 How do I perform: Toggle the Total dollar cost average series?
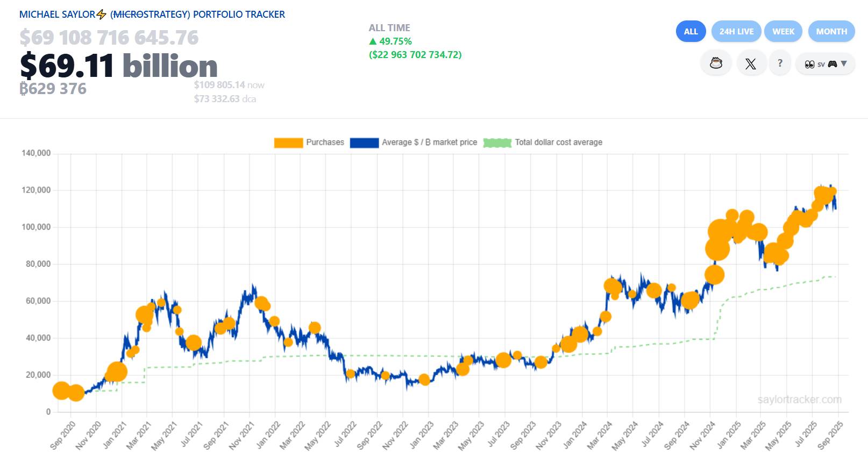(x=543, y=143)
